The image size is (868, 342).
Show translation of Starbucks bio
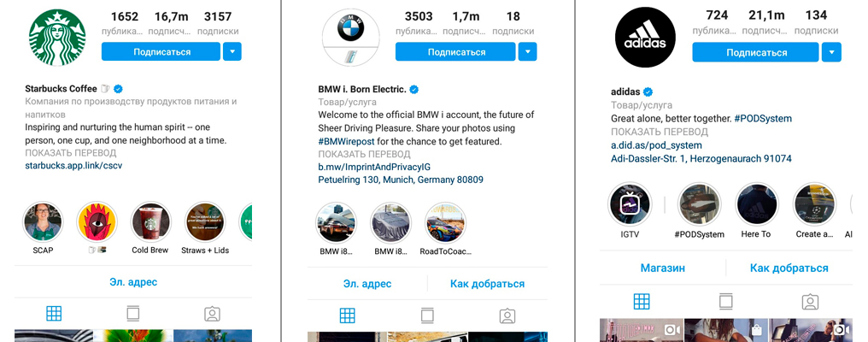(x=71, y=153)
